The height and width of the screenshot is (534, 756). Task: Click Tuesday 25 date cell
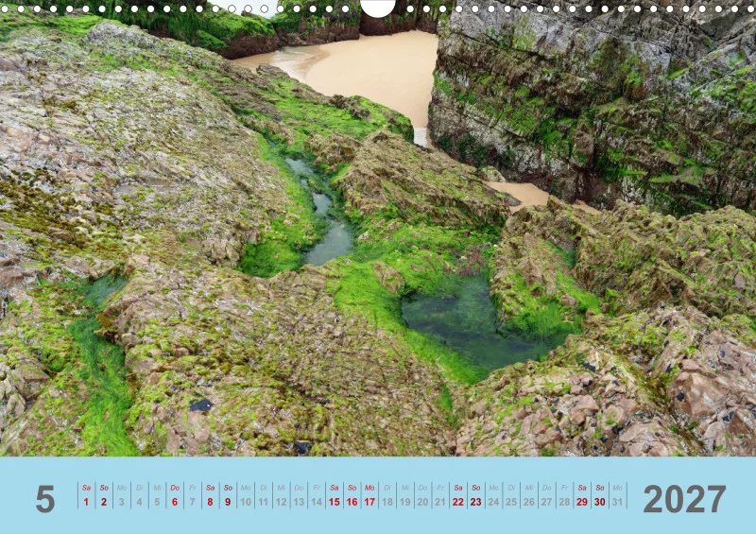click(x=511, y=495)
